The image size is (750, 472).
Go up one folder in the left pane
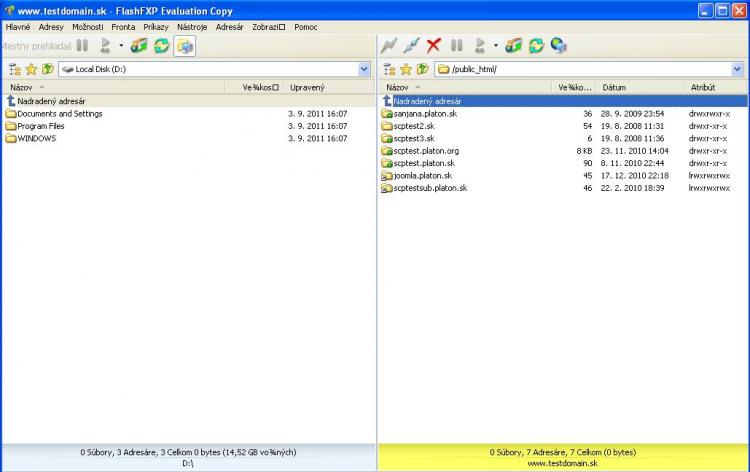(x=47, y=69)
